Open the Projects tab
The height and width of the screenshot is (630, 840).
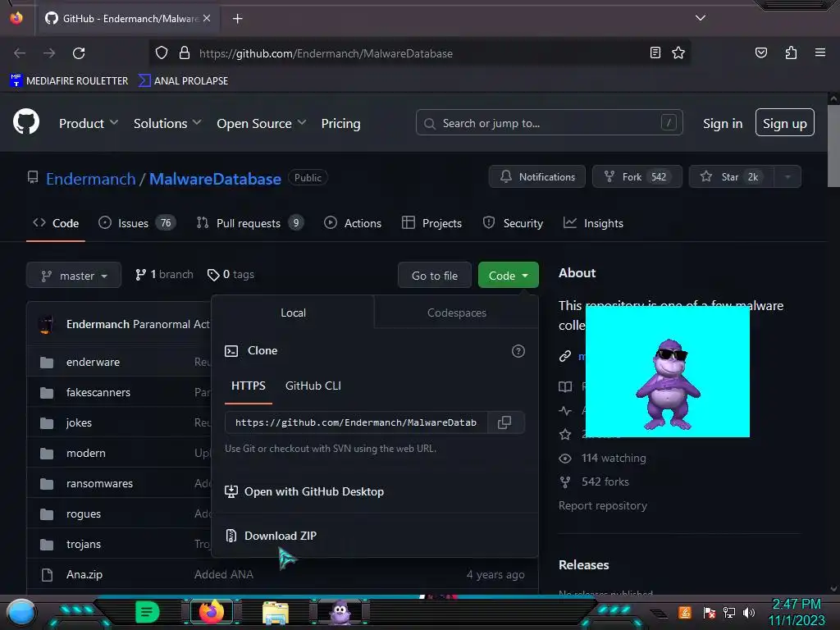(431, 223)
